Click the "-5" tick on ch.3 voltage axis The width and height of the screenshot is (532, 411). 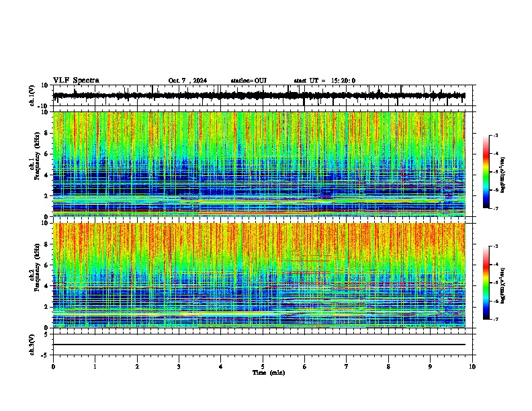(46, 355)
